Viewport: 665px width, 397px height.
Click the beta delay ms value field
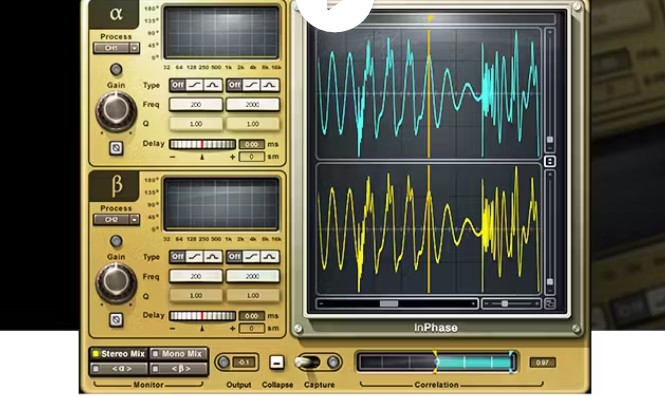[251, 316]
